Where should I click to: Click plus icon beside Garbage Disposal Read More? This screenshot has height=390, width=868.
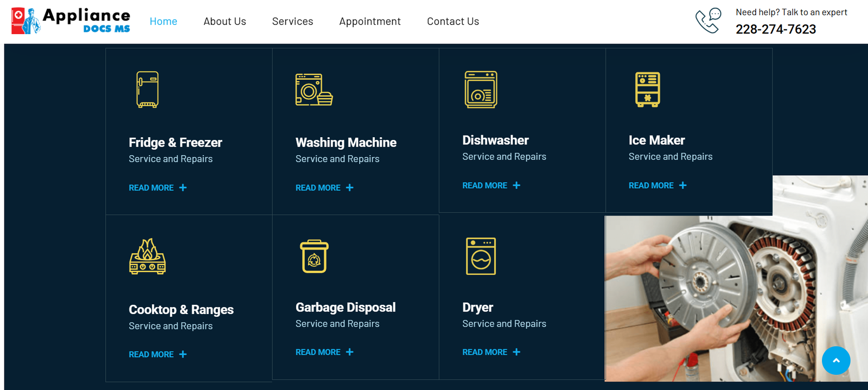350,352
